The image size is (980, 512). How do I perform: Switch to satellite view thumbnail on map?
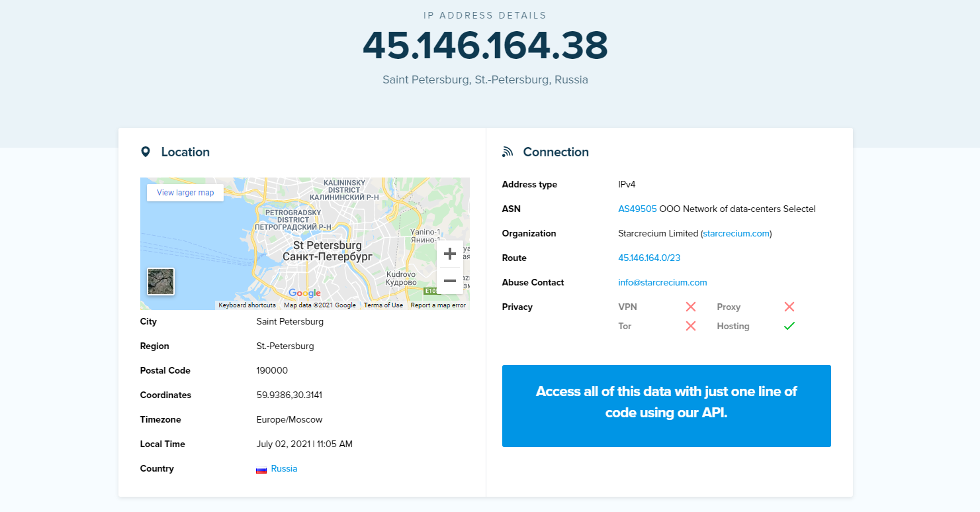point(161,282)
